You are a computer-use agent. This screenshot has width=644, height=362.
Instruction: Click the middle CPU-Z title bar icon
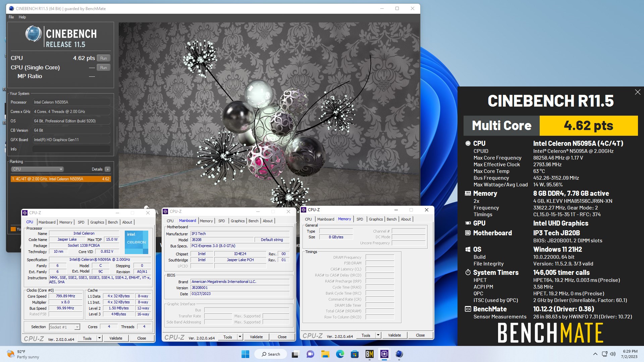[165, 212]
